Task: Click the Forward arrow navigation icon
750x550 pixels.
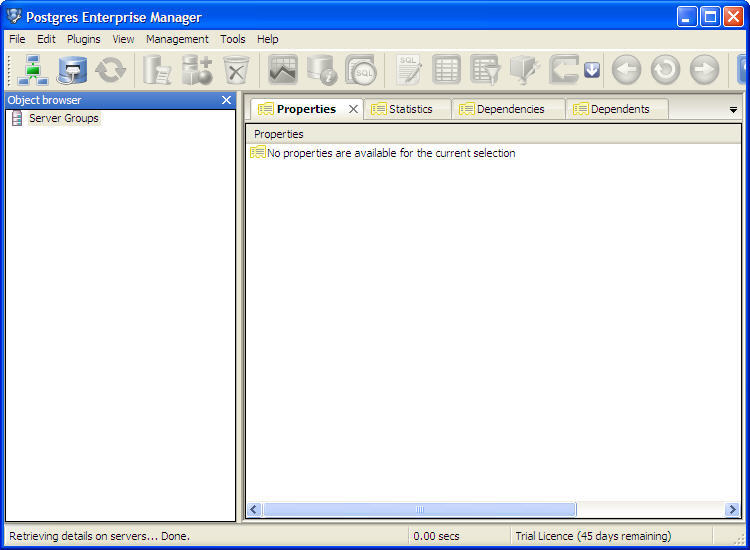Action: [704, 70]
